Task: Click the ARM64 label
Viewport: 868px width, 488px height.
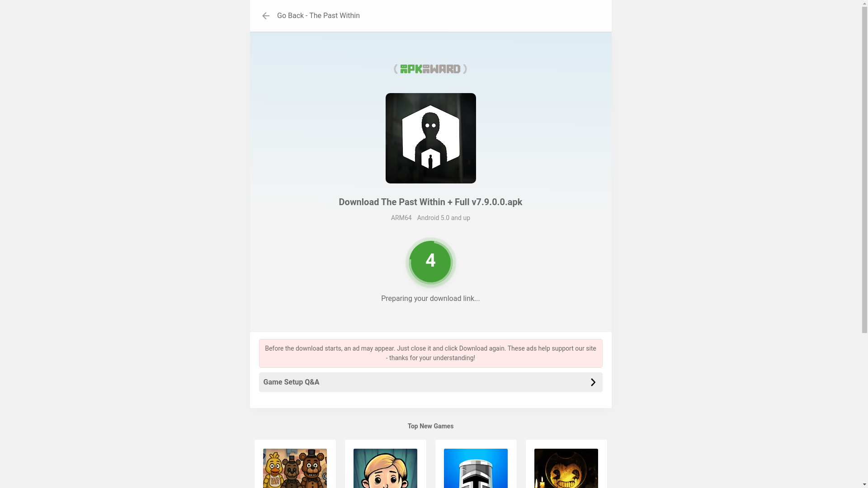Action: [x=401, y=218]
